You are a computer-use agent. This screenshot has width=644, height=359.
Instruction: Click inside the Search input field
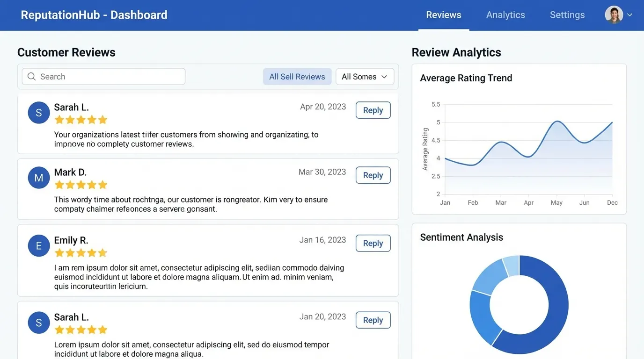click(103, 76)
